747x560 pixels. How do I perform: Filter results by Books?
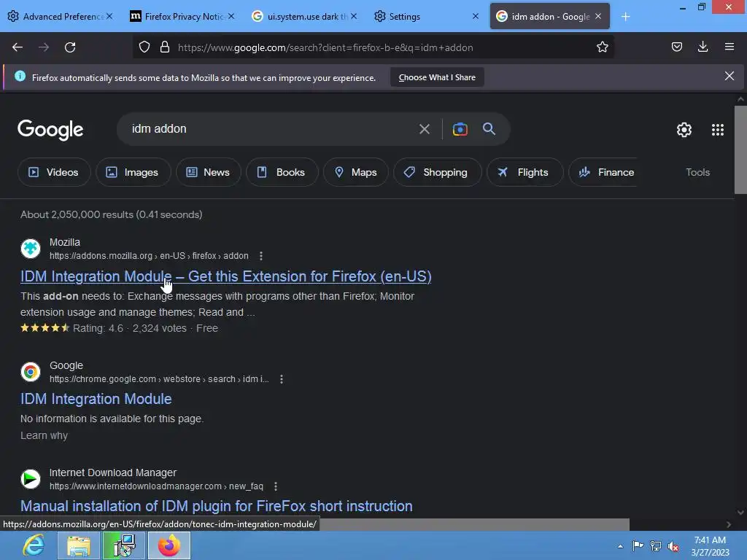point(282,172)
